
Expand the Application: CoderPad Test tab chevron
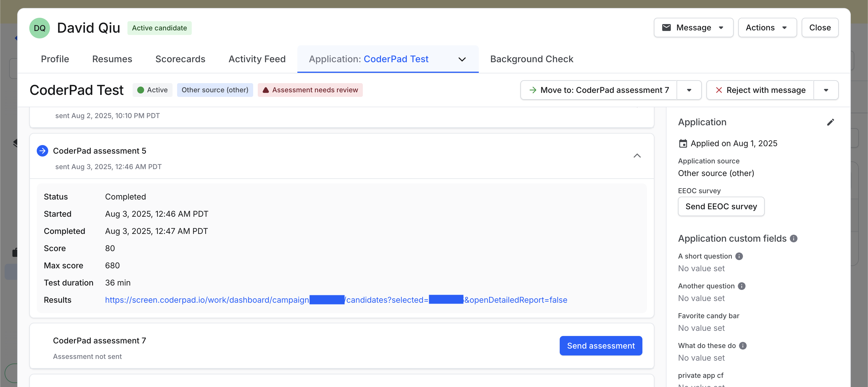point(462,59)
